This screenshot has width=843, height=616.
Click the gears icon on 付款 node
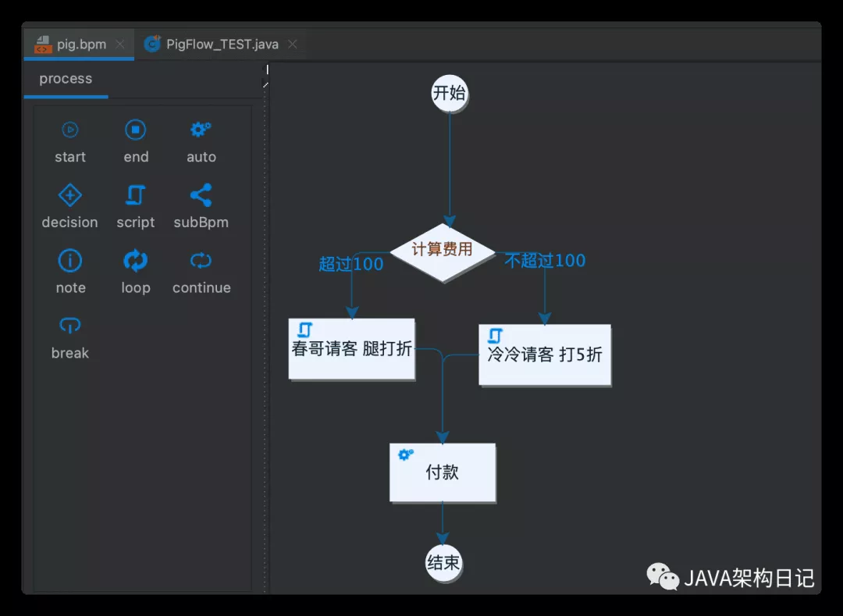click(x=405, y=454)
